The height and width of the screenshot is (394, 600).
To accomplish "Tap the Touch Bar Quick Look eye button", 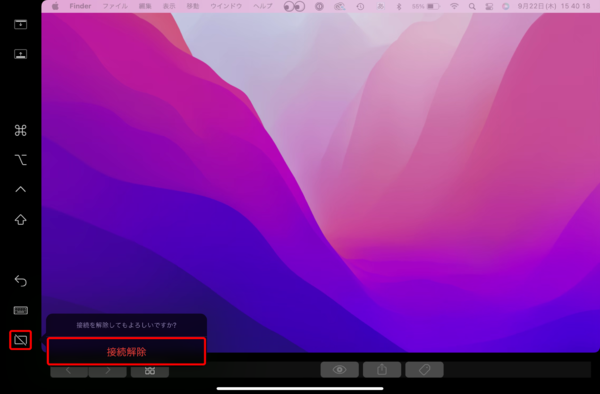I will pyautogui.click(x=339, y=370).
